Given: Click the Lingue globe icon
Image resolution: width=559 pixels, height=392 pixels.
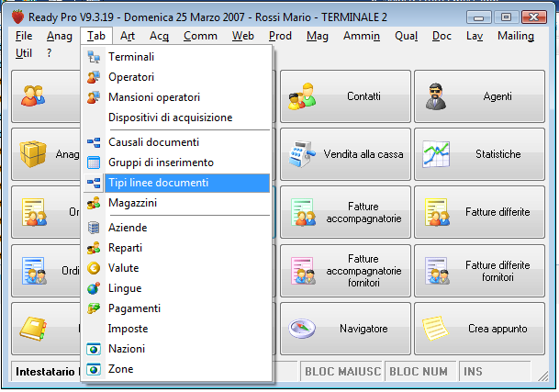Looking at the screenshot, I should [x=94, y=288].
